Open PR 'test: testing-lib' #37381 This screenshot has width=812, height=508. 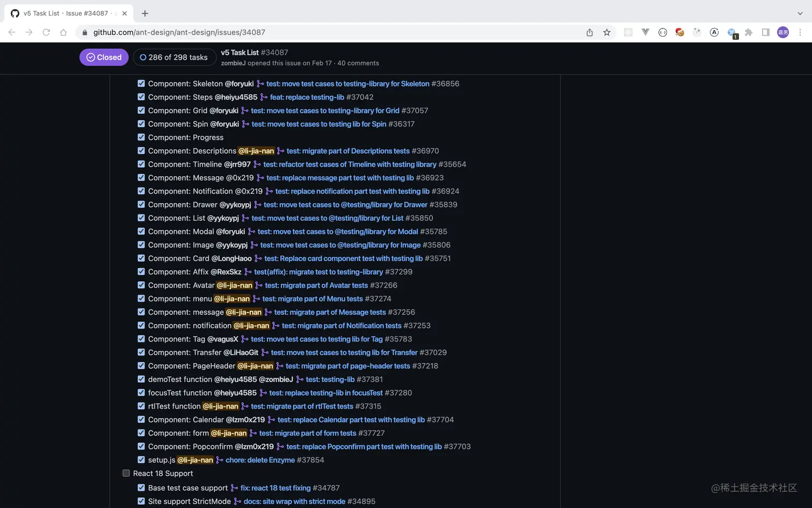pyautogui.click(x=330, y=380)
